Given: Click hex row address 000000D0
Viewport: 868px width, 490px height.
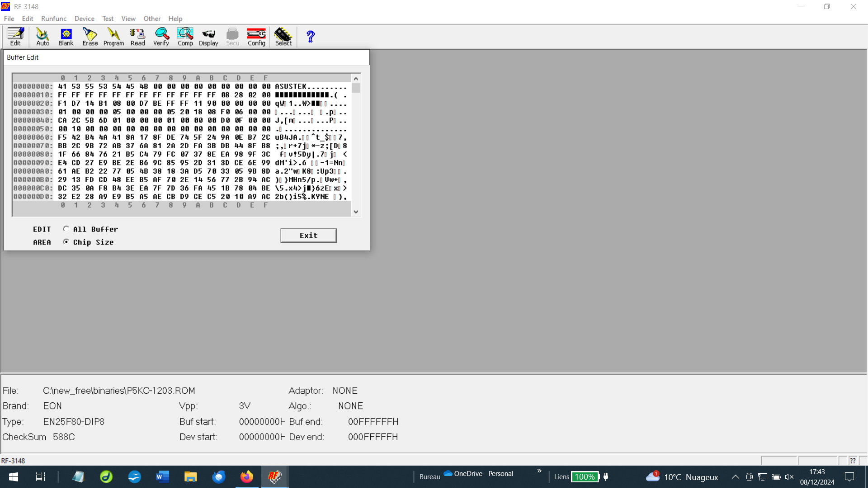Looking at the screenshot, I should (x=33, y=197).
